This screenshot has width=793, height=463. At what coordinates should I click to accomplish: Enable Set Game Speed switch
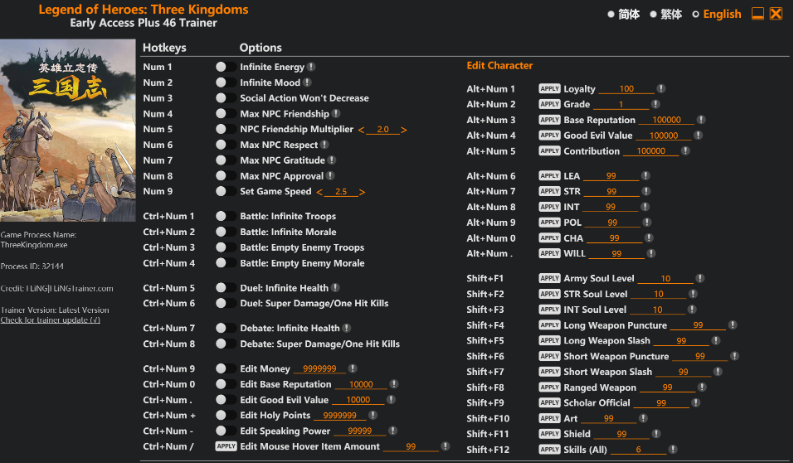tap(226, 191)
